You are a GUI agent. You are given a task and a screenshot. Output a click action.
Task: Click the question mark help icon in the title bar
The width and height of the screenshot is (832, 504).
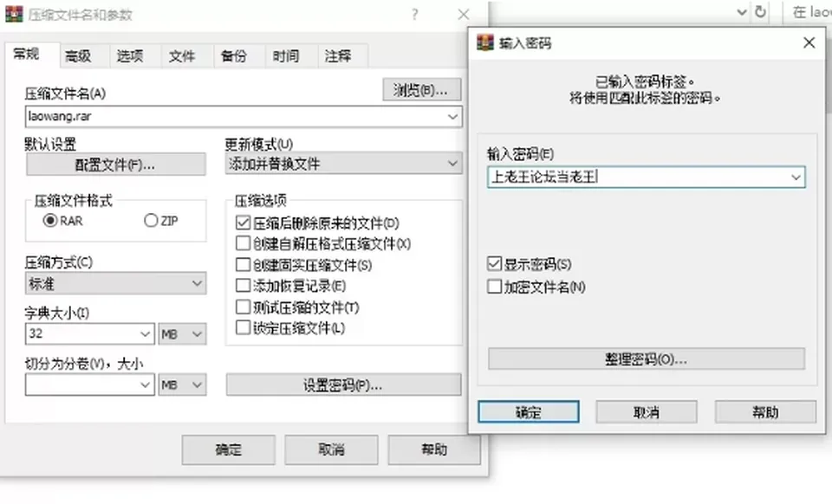[415, 15]
